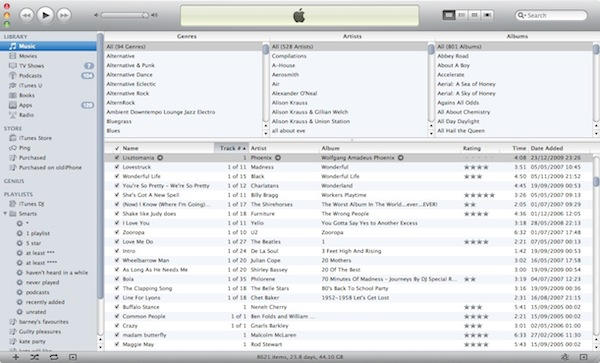The height and width of the screenshot is (363, 600).
Task: Sort by the Album column header
Action: tap(390, 148)
